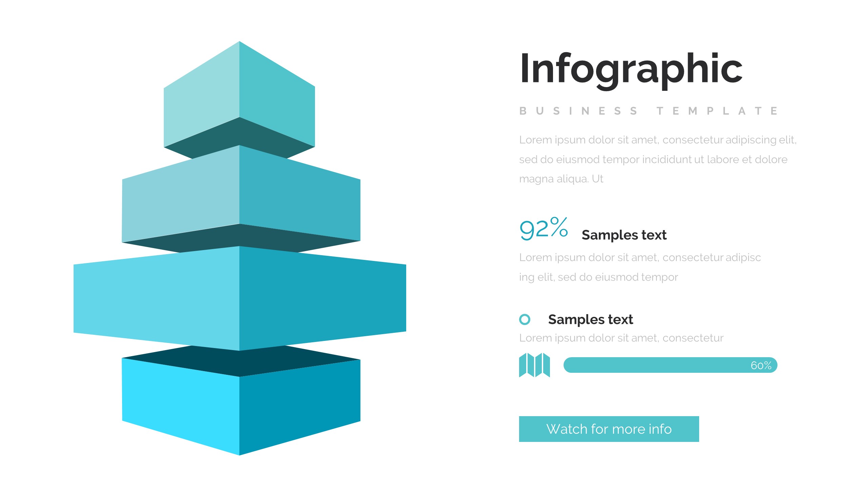The height and width of the screenshot is (488, 868).
Task: Click the second pyramid tier's left face
Action: click(x=181, y=198)
